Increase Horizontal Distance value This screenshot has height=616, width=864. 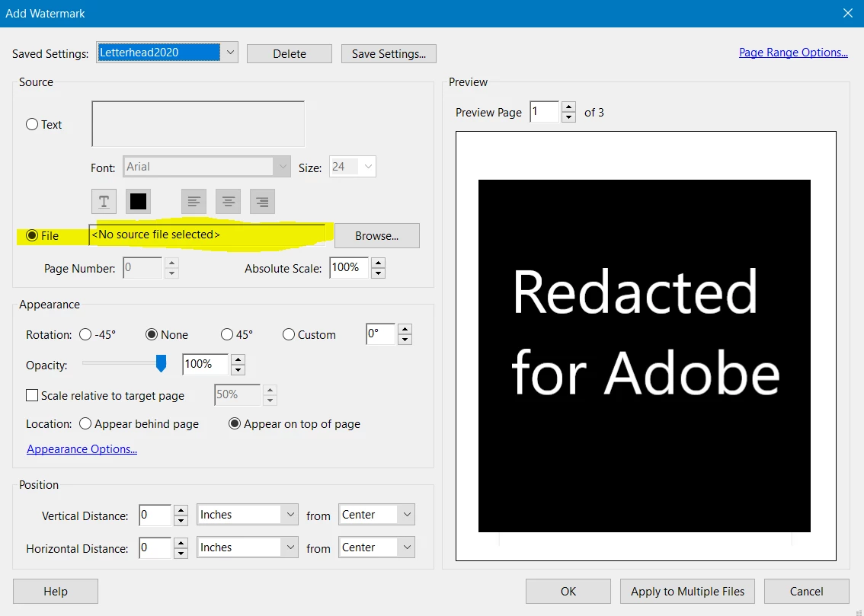click(181, 543)
